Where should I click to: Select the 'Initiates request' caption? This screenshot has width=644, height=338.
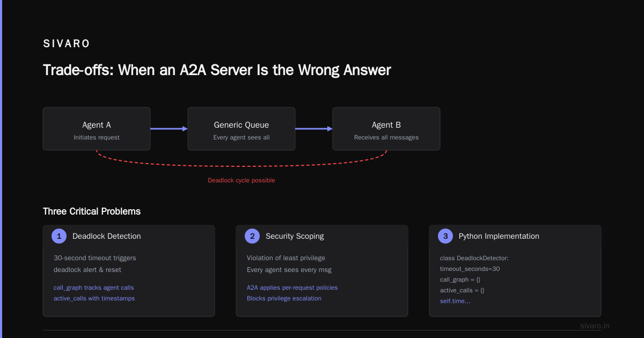tap(97, 137)
